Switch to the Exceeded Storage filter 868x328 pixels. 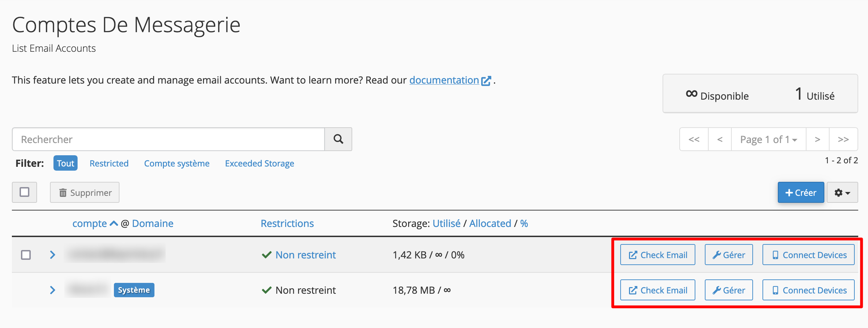pyautogui.click(x=259, y=163)
